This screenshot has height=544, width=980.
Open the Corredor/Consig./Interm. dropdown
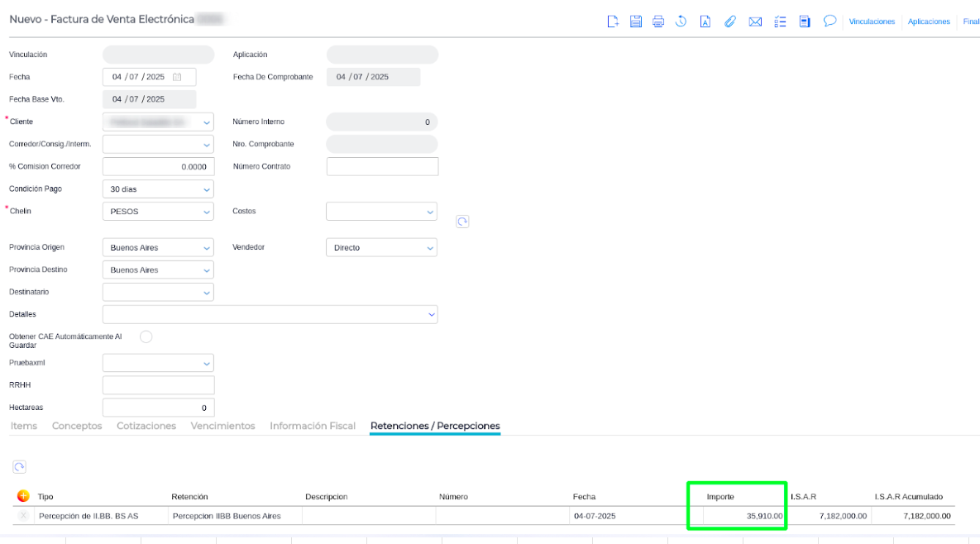[206, 145]
